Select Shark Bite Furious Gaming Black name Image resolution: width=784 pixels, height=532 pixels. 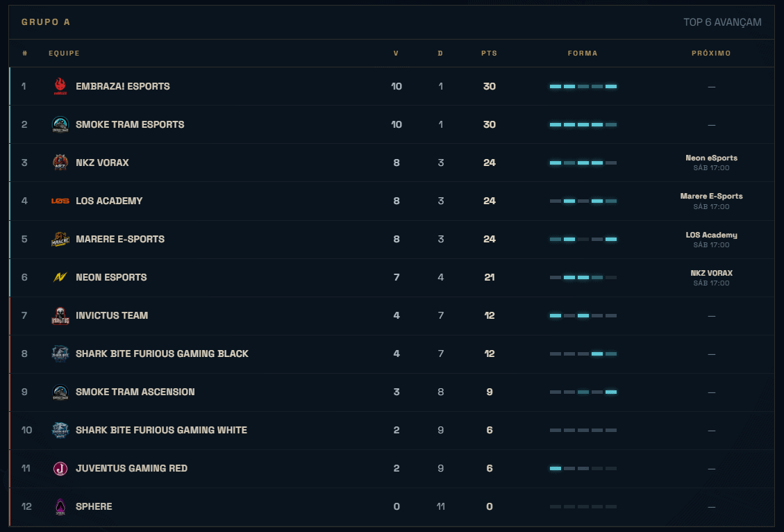coord(162,354)
